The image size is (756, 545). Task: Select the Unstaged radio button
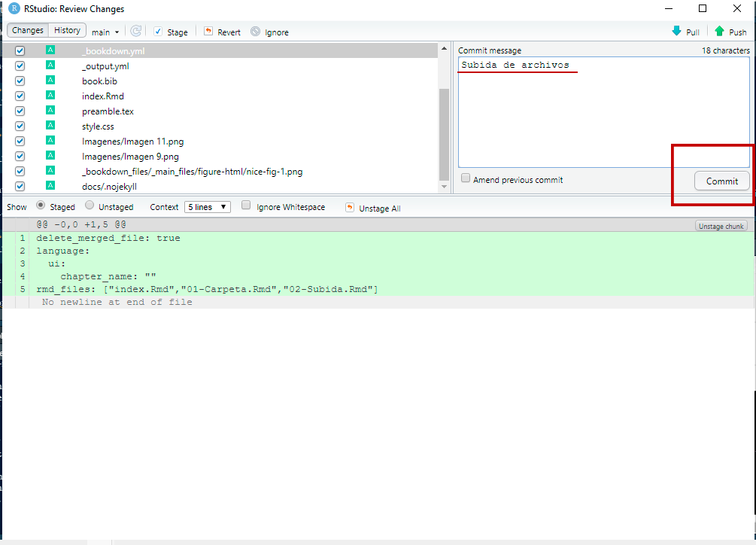click(90, 206)
